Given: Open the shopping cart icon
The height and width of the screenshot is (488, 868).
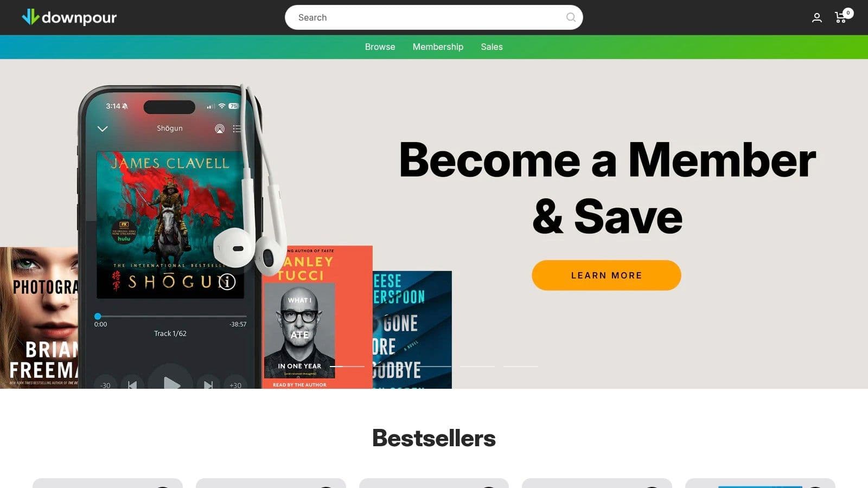Looking at the screenshot, I should [x=841, y=17].
